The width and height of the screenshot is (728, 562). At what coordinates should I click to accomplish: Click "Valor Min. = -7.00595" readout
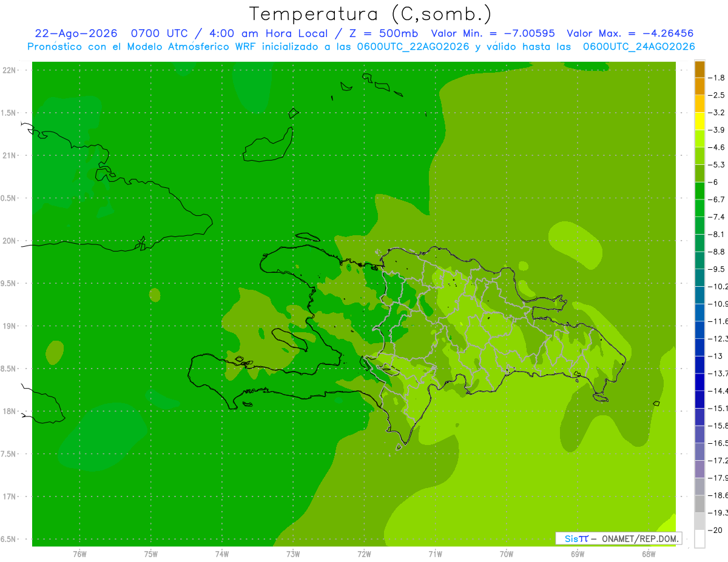(493, 33)
